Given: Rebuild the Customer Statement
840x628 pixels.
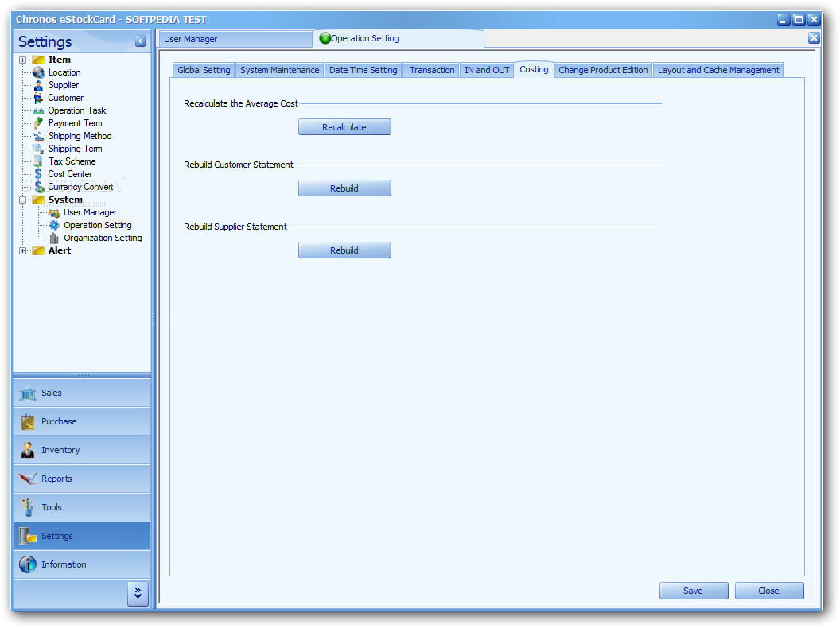Looking at the screenshot, I should pyautogui.click(x=344, y=188).
